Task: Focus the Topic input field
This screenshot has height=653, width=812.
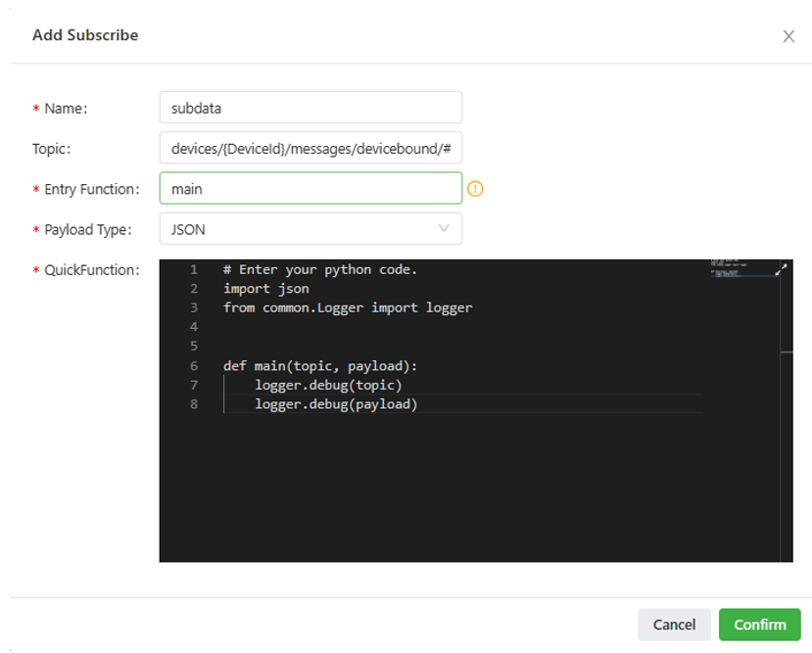Action: (x=310, y=148)
